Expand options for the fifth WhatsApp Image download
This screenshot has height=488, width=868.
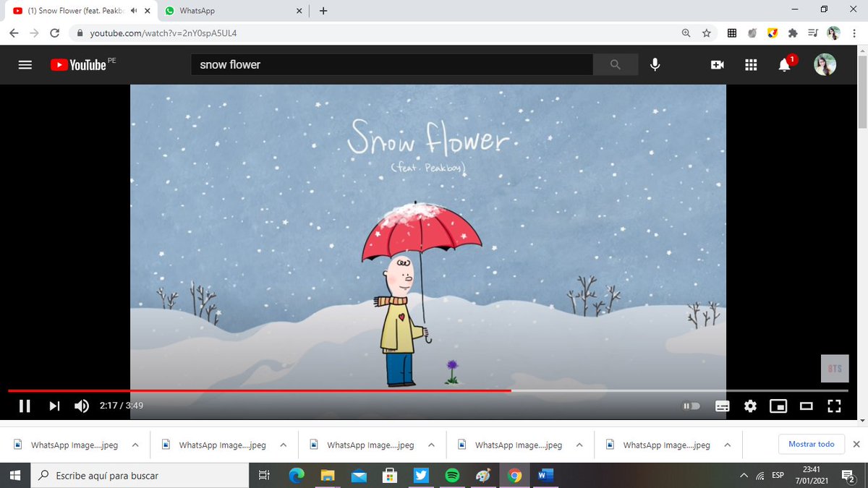pyautogui.click(x=728, y=445)
